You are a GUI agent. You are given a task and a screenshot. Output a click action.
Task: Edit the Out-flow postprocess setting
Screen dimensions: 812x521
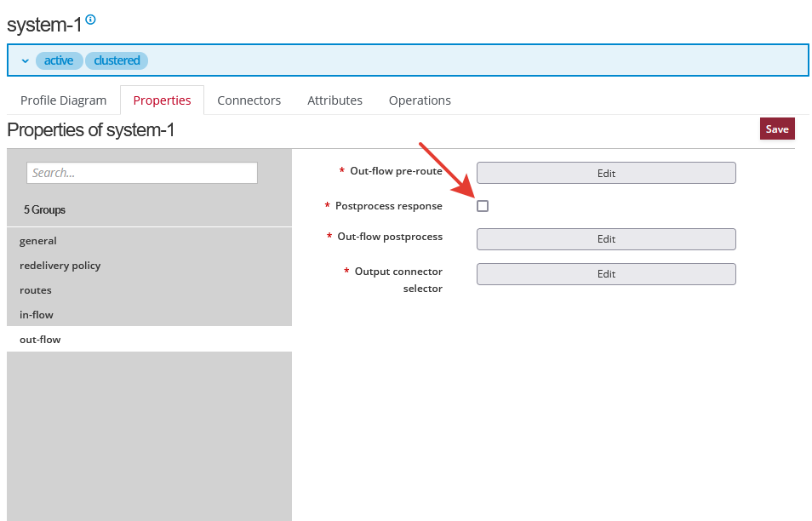coord(605,238)
